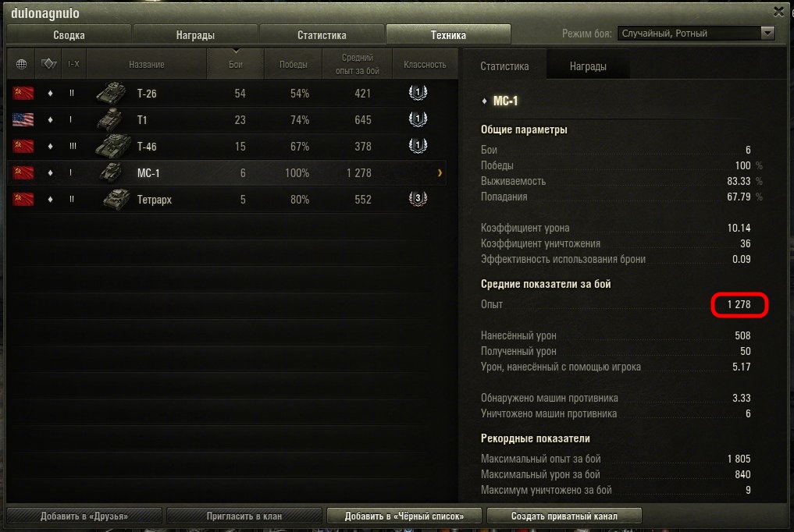Sort by Бои column header

[x=236, y=64]
